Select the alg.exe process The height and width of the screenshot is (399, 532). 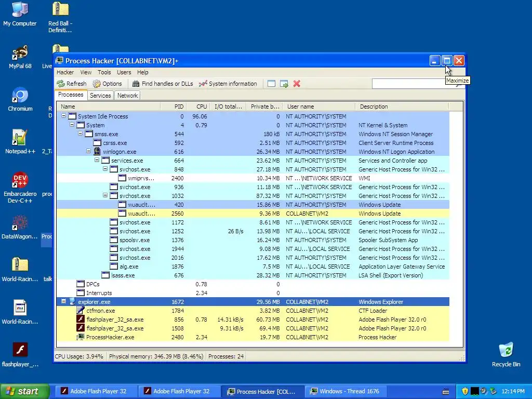coord(253,267)
